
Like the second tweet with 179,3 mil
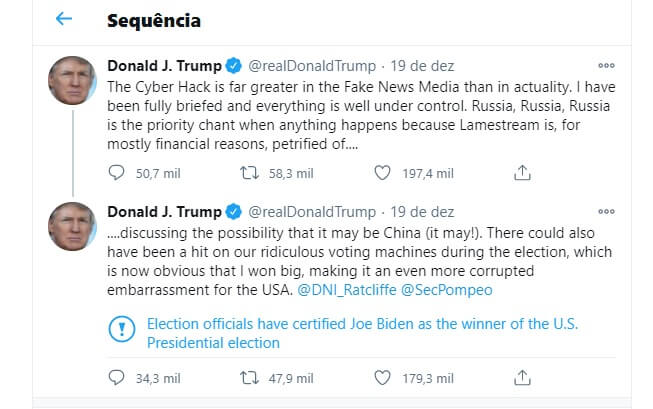(x=380, y=378)
